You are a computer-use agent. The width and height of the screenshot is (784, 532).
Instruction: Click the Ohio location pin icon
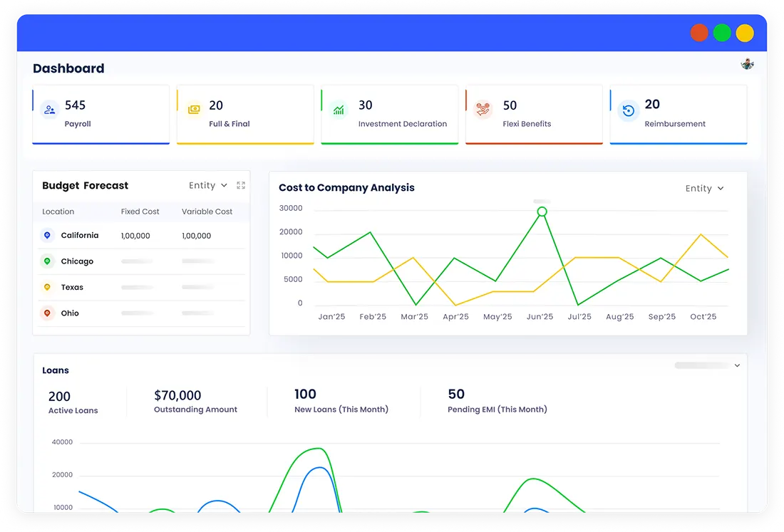pos(47,313)
